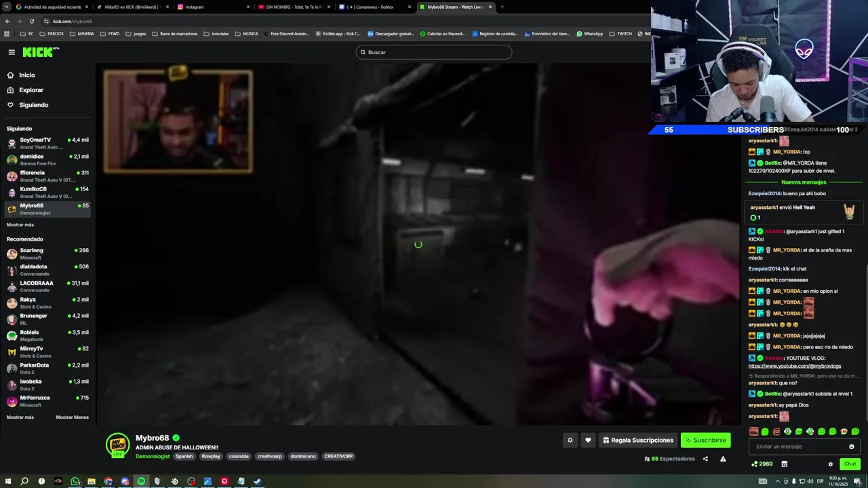Toggle the heart follow button
This screenshot has width=868, height=488.
(588, 440)
